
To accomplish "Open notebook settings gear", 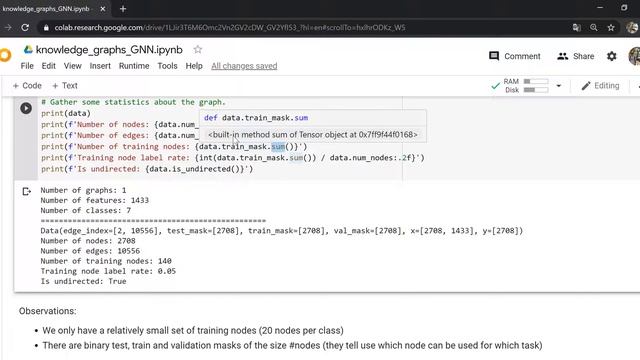I will (611, 56).
